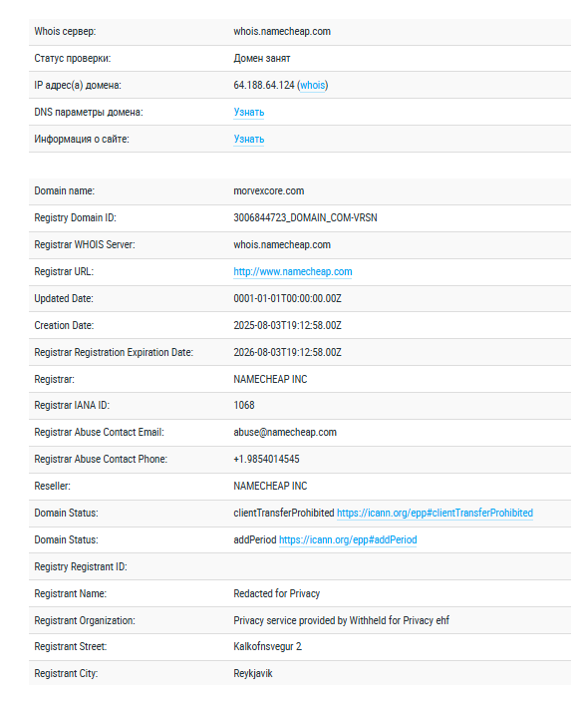This screenshot has width=588, height=701.
Task: Click the Статус проверки value Домен занят
Action: 262,58
